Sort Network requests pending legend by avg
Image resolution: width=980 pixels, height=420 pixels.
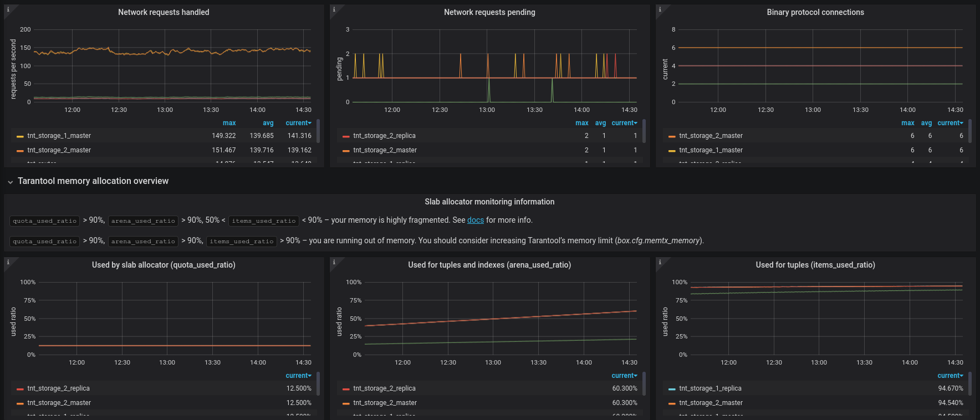pos(600,123)
